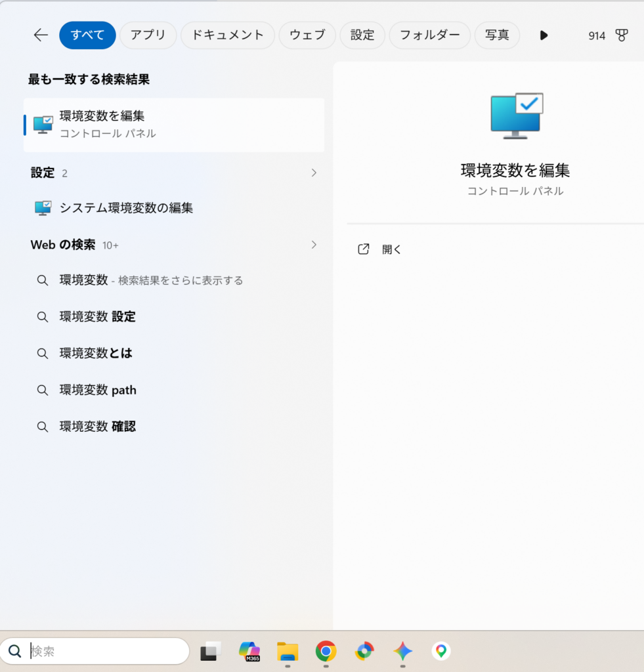The image size is (644, 672).
Task: Select the すべて filter tab
Action: click(87, 35)
